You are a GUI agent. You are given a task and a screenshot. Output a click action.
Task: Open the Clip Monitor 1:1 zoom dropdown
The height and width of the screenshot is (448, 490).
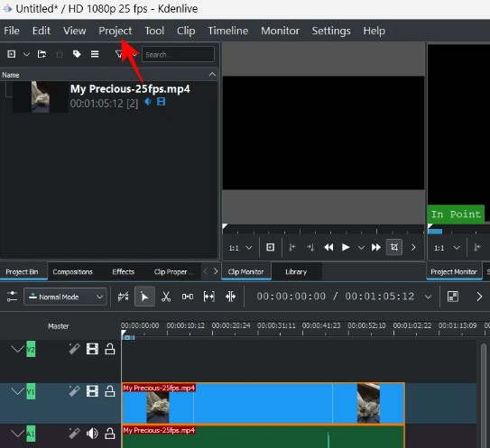tap(240, 248)
